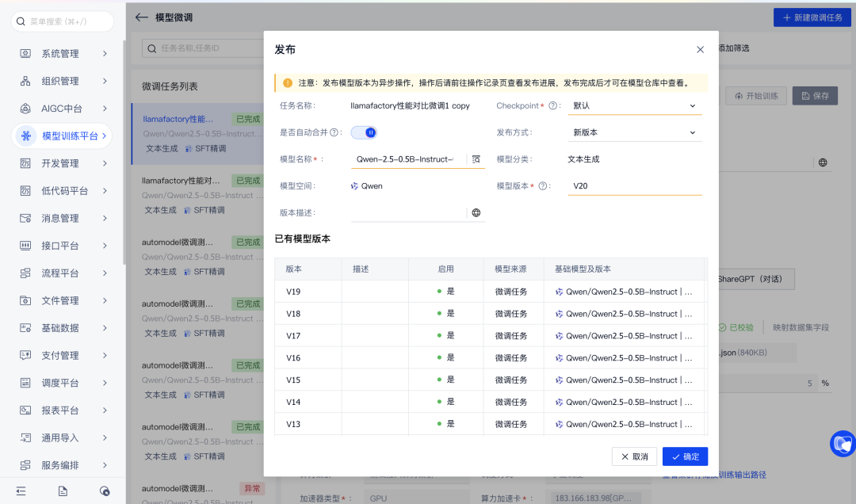Click the help icon next to Checkpoint
Viewport: 856px width, 504px height.
point(552,105)
